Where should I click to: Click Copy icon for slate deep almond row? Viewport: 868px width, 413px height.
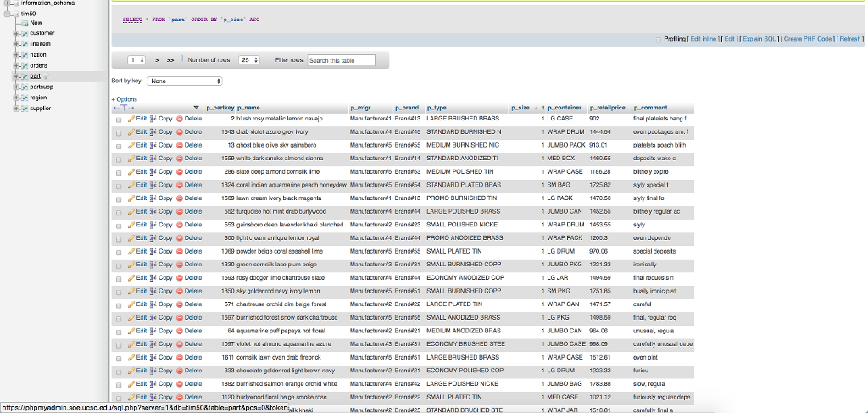(153, 171)
